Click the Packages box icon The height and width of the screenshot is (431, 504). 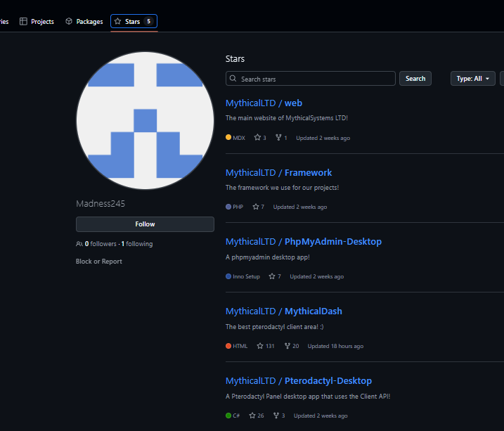(69, 22)
